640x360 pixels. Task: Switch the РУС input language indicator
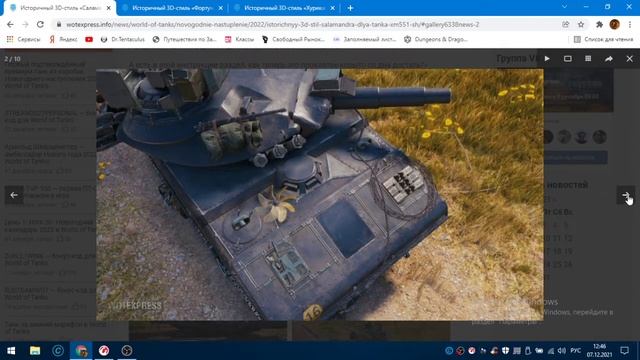coord(576,351)
